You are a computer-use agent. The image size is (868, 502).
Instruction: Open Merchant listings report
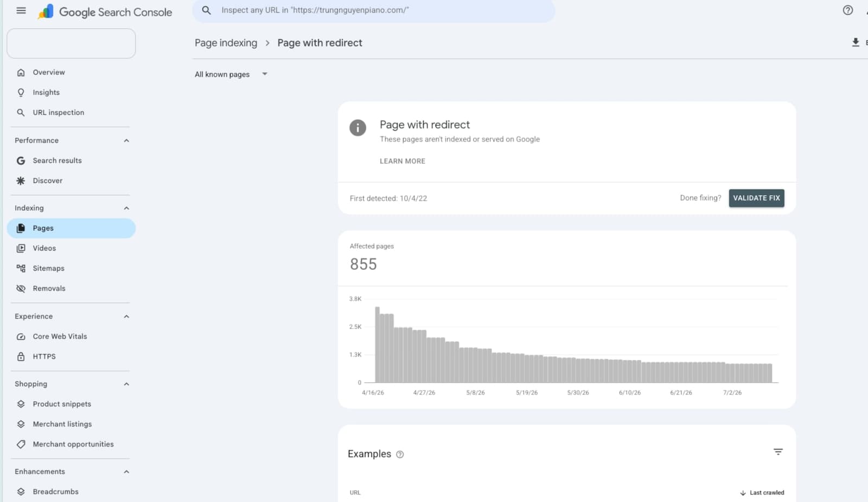71,424
